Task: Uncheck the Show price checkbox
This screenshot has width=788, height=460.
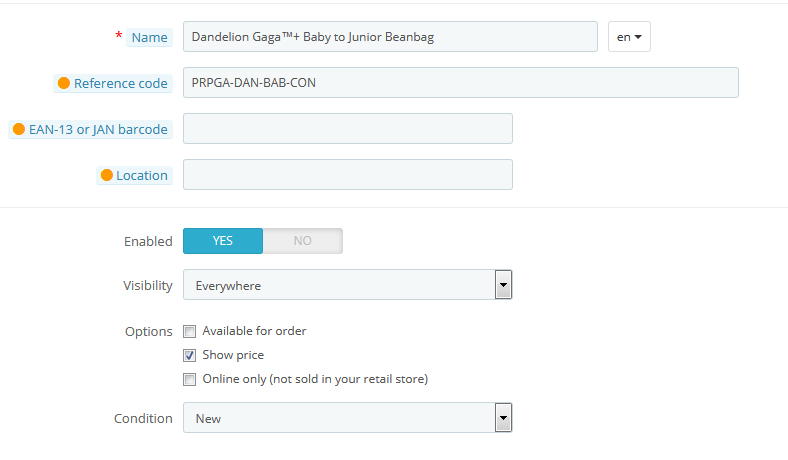Action: point(190,355)
